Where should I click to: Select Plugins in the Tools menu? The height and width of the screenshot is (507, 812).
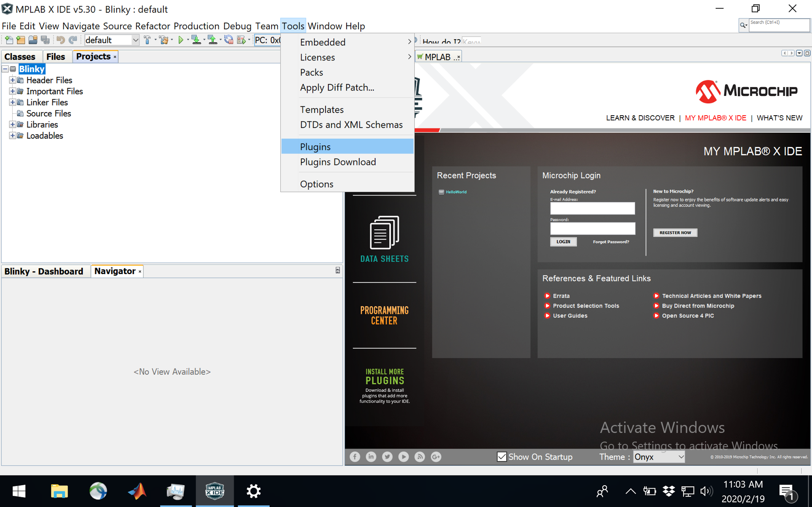(348, 146)
